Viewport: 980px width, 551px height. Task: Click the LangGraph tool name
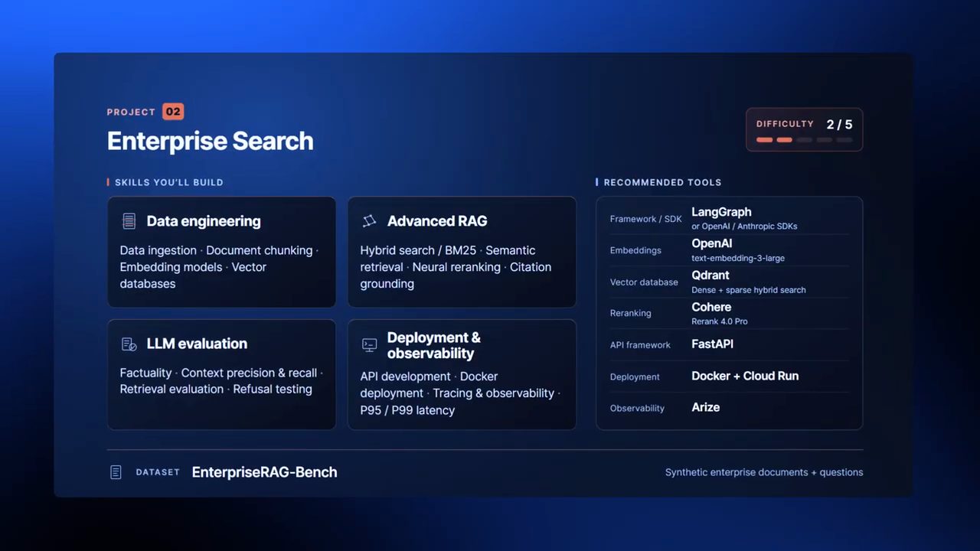(721, 212)
